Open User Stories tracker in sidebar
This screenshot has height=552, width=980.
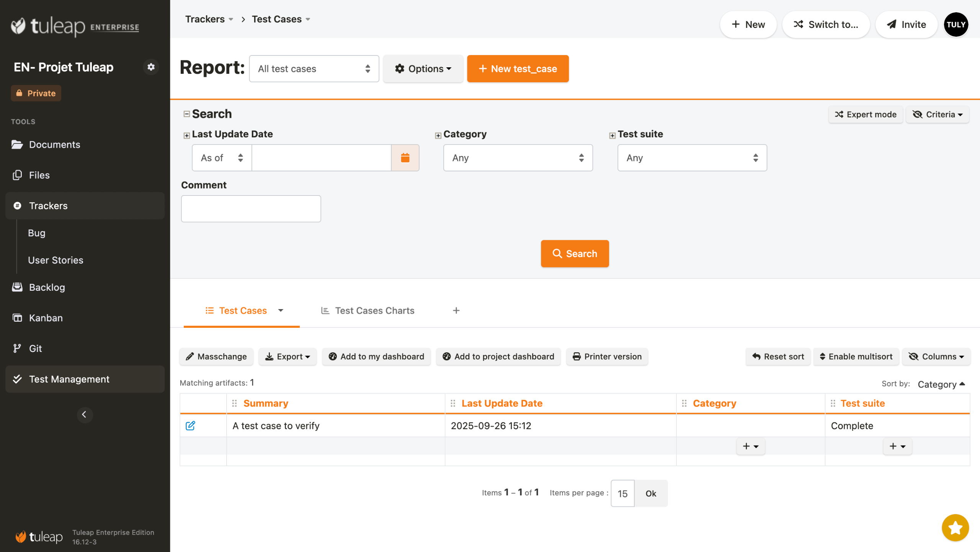coord(56,260)
